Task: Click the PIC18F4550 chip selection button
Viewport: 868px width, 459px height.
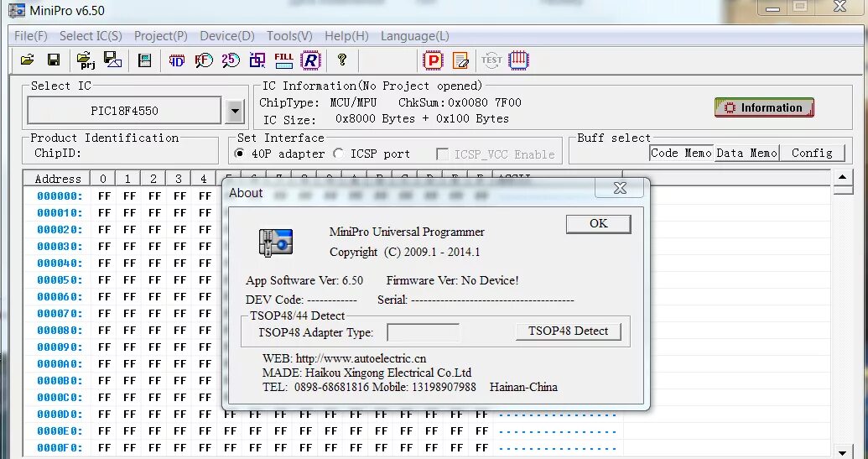Action: pyautogui.click(x=125, y=111)
